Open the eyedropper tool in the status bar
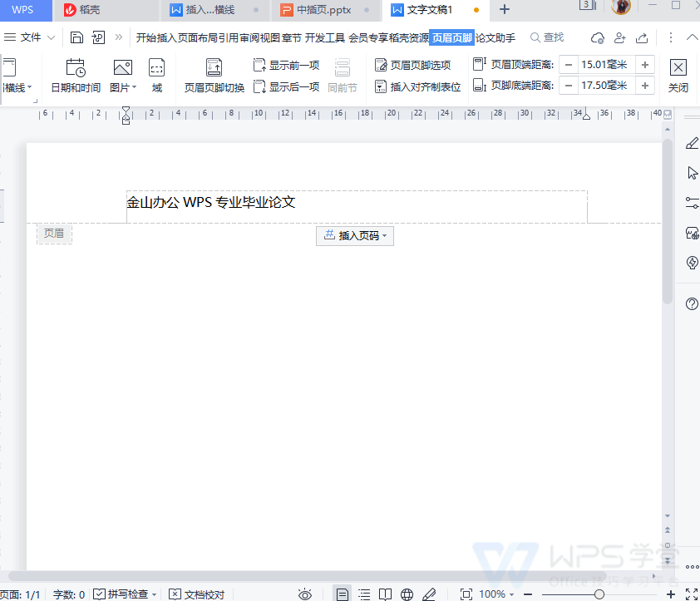 (x=430, y=594)
